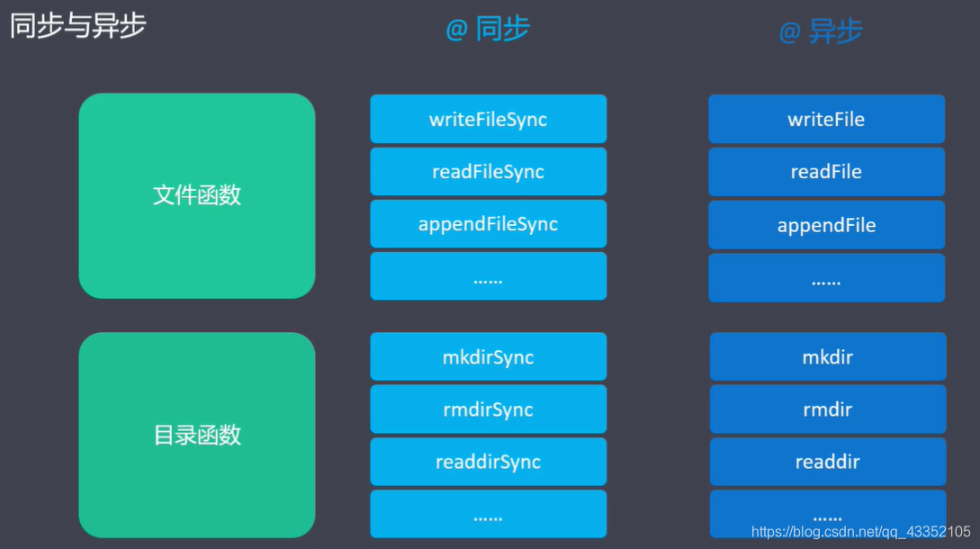Click the green 文件函数 category box
Image resolution: width=980 pixels, height=549 pixels.
pyautogui.click(x=197, y=195)
